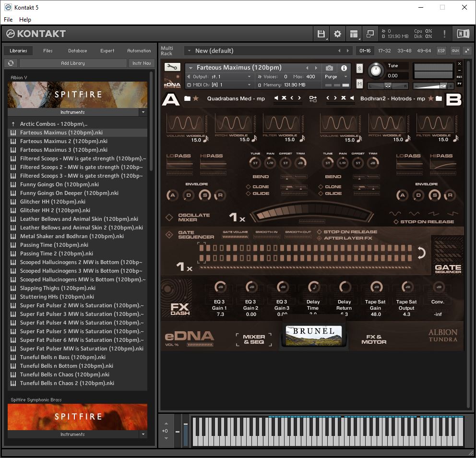This screenshot has width=476, height=458.
Task: Favorite layer A sound with star
Action: pos(196,98)
